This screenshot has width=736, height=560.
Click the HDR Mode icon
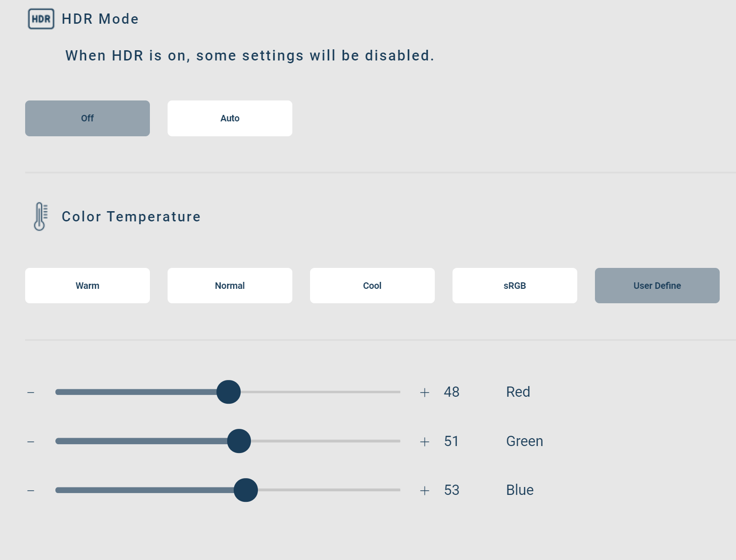[x=41, y=19]
